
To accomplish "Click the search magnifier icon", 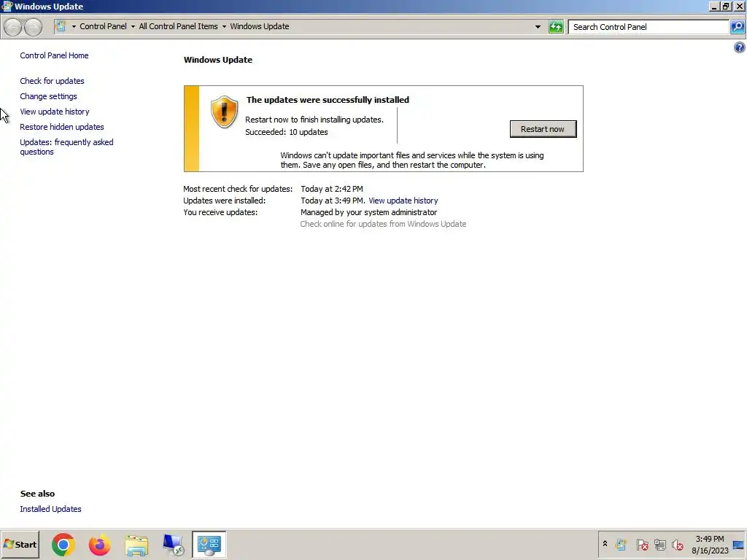I will (x=738, y=27).
